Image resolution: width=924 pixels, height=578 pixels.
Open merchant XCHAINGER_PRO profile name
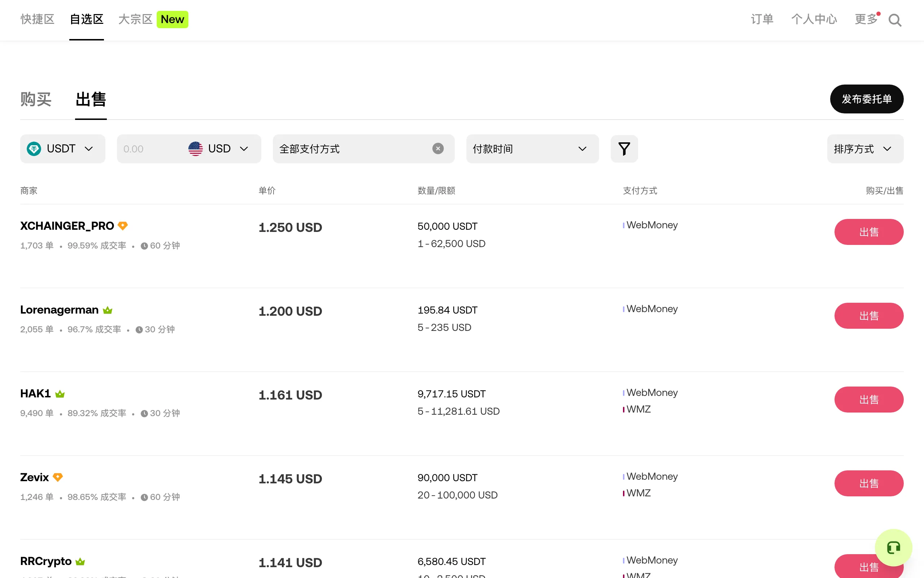pyautogui.click(x=67, y=226)
